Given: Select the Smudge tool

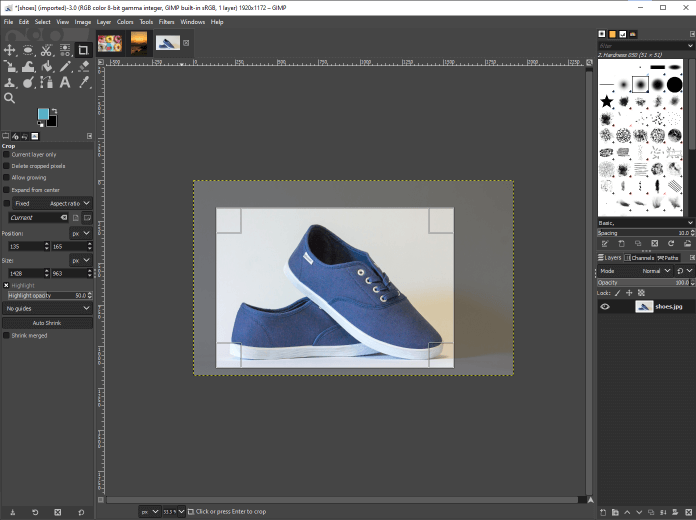Looking at the screenshot, I should [28, 83].
